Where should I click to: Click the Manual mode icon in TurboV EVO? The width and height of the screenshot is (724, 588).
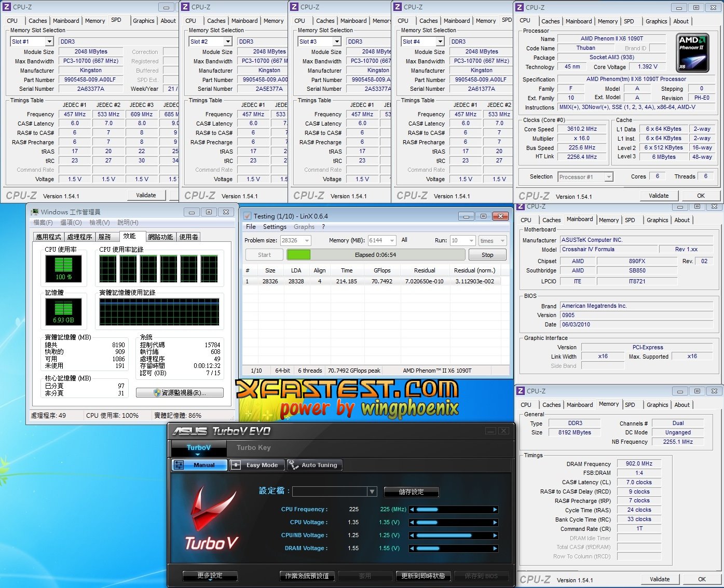[179, 465]
